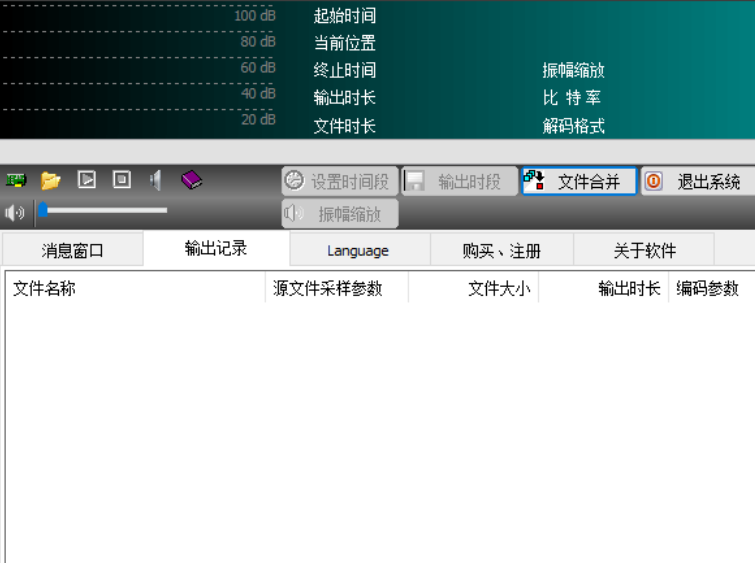The image size is (755, 563).
Task: Click the 振幅缩放 label in display panel
Action: (x=573, y=70)
